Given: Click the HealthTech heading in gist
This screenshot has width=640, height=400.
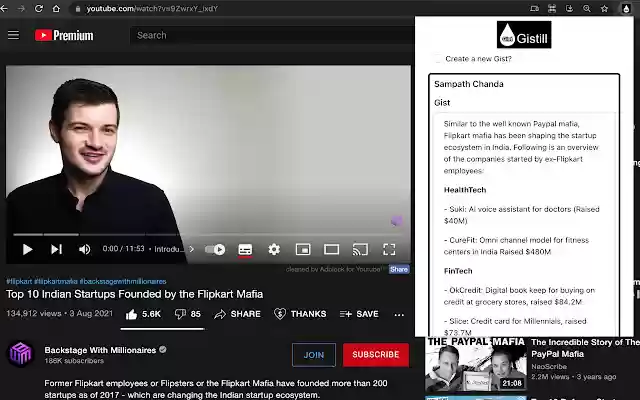Looking at the screenshot, I should (x=465, y=190).
